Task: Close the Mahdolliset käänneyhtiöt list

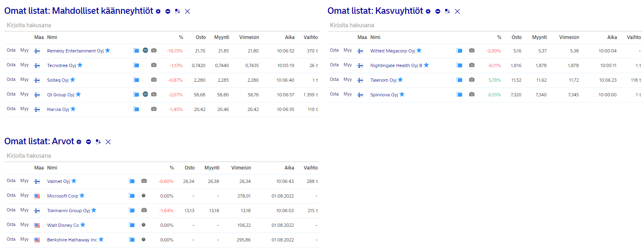Action: coord(187,11)
